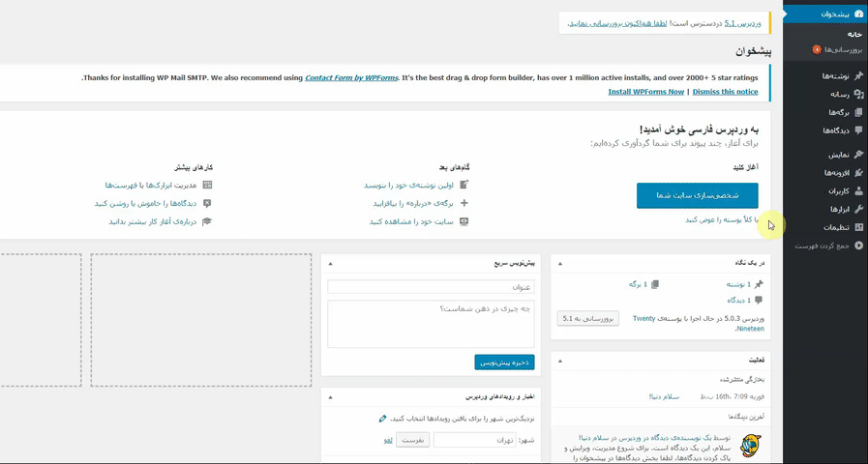The width and height of the screenshot is (868, 464).
Task: Click the رسانه (Media) icon in sidebar
Action: tap(858, 94)
